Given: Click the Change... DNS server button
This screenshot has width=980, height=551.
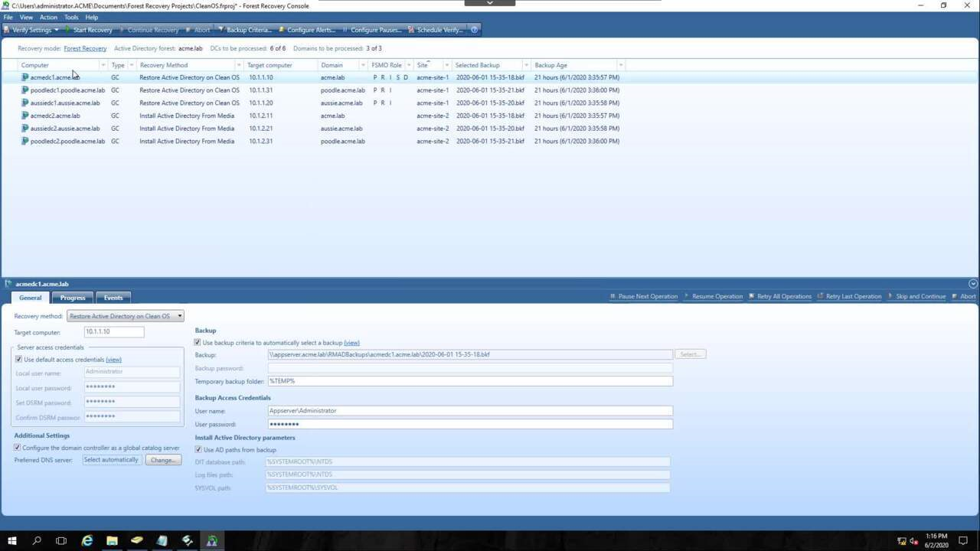Looking at the screenshot, I should 163,460.
